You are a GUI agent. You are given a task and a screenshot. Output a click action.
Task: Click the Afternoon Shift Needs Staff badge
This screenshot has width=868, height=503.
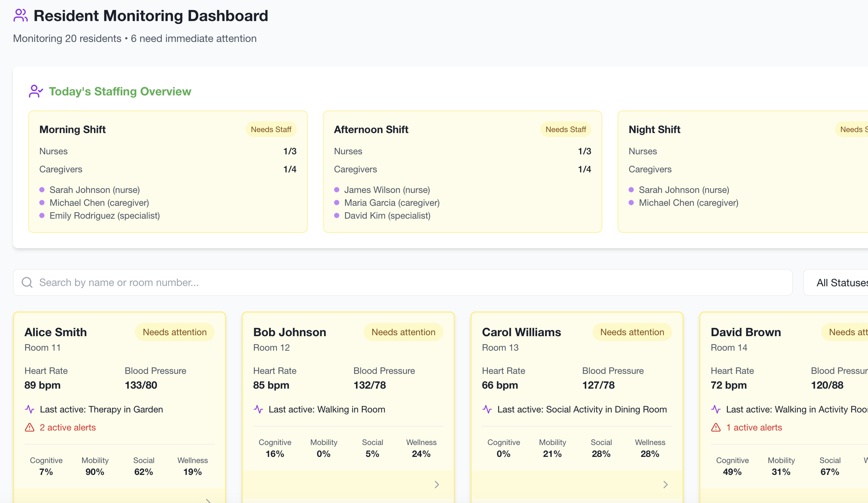pyautogui.click(x=565, y=129)
